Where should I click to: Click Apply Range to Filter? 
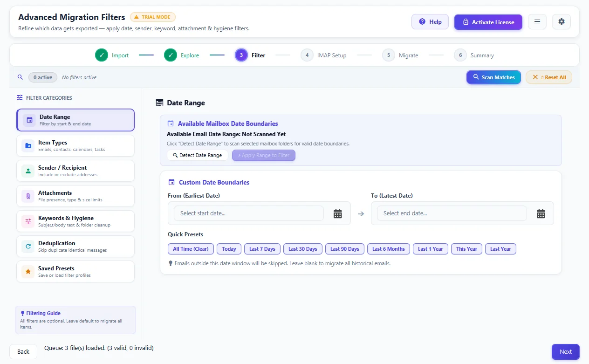click(x=264, y=155)
